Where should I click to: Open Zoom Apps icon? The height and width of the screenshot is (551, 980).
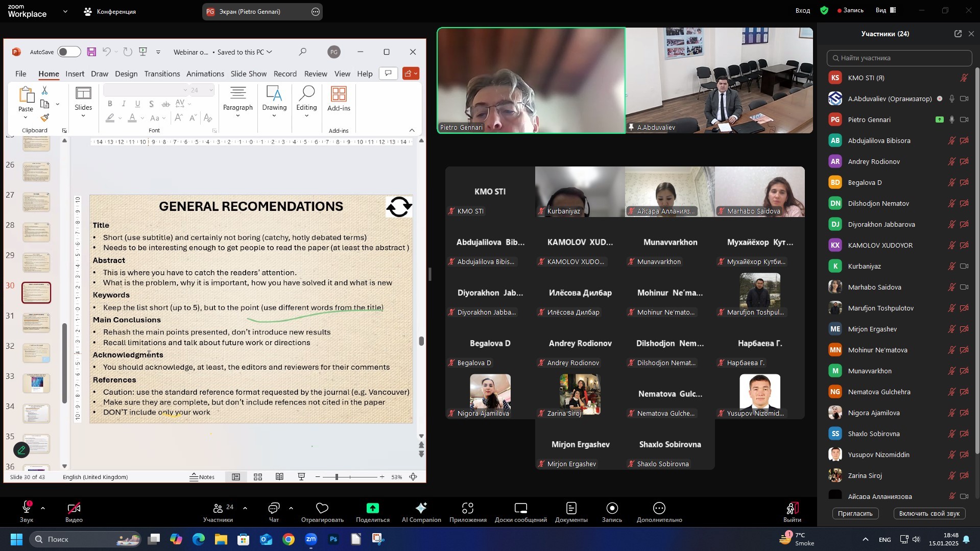pyautogui.click(x=468, y=508)
